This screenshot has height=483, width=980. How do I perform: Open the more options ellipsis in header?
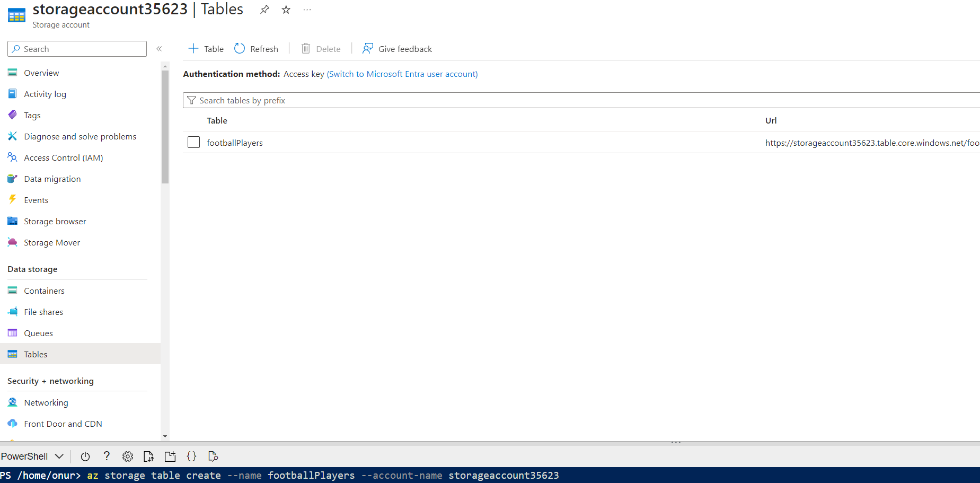pos(307,10)
